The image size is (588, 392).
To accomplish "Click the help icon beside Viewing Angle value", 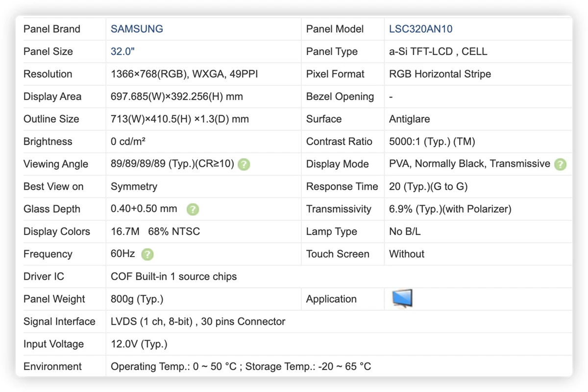I will (244, 164).
